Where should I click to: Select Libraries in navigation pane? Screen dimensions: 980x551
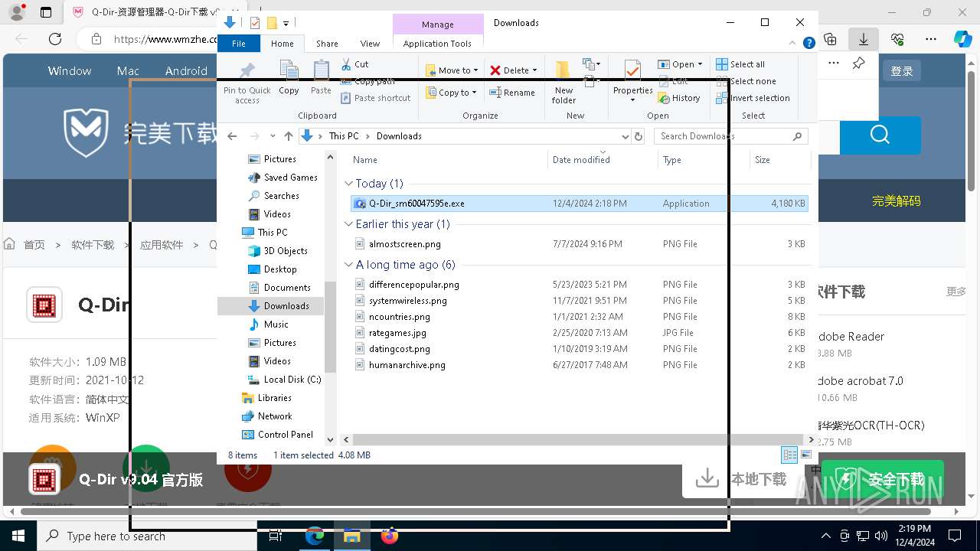coord(266,398)
